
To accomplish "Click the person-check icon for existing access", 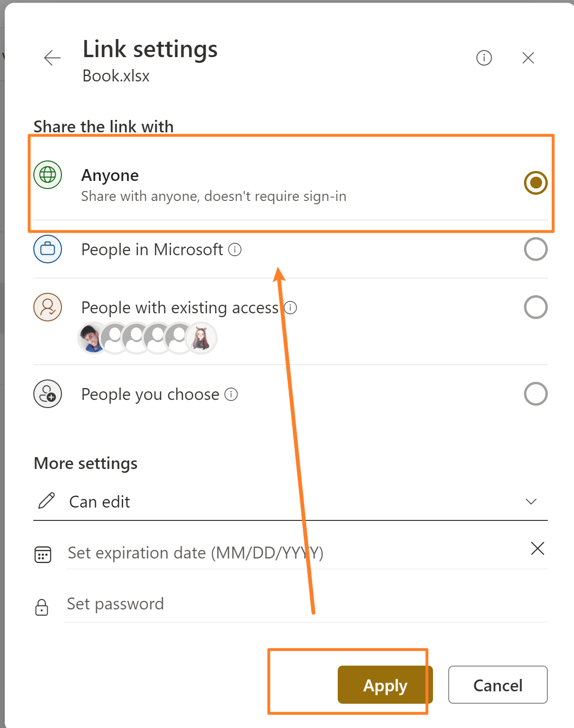I will [x=47, y=307].
